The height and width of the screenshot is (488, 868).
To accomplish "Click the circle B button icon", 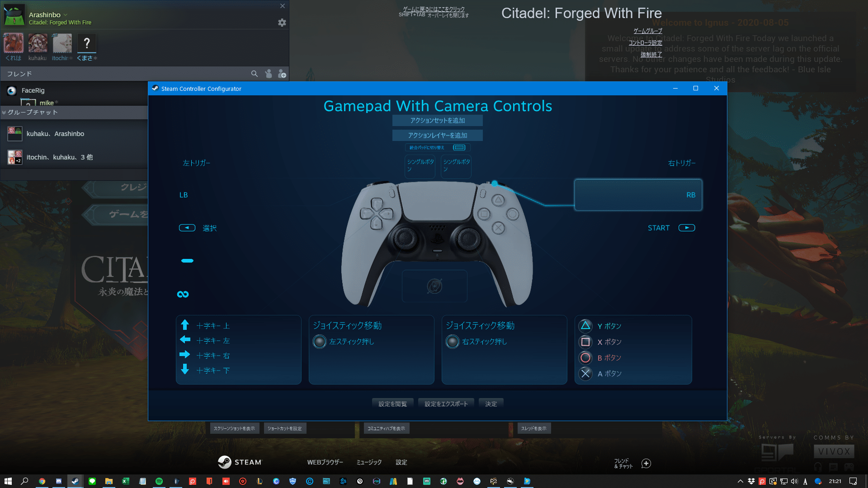I will (585, 357).
